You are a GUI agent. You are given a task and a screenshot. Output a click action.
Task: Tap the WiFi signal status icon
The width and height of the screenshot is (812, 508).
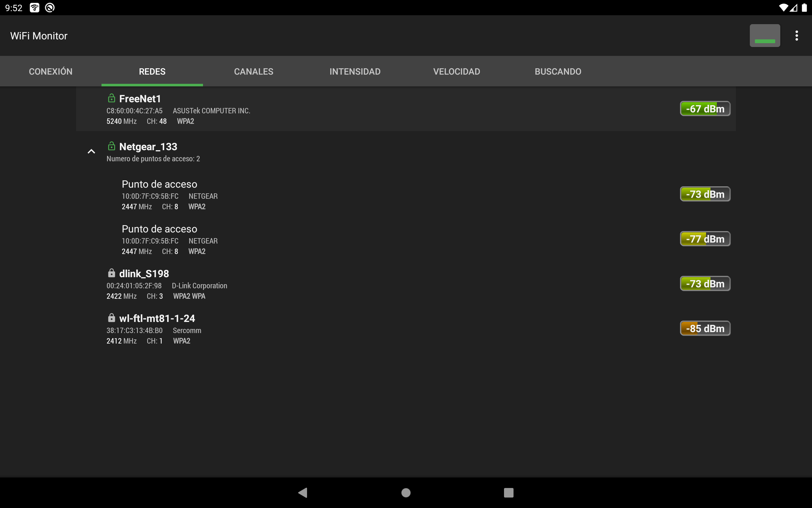(x=783, y=8)
